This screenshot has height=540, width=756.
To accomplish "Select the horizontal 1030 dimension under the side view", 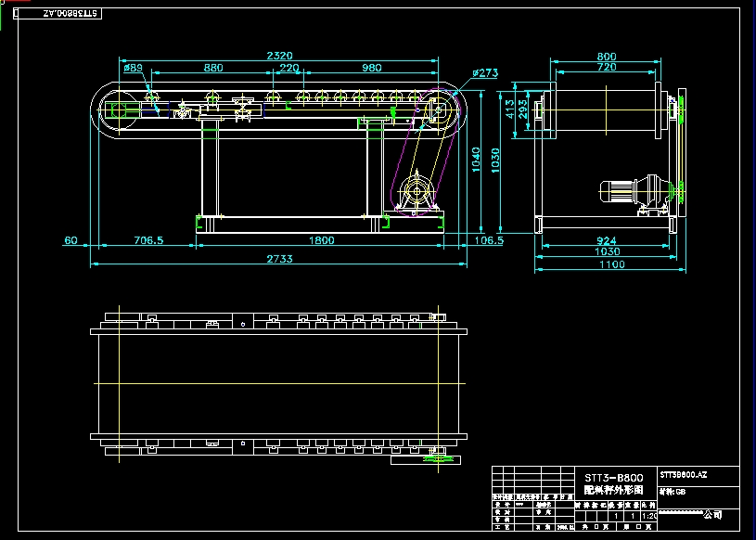I will tap(608, 251).
